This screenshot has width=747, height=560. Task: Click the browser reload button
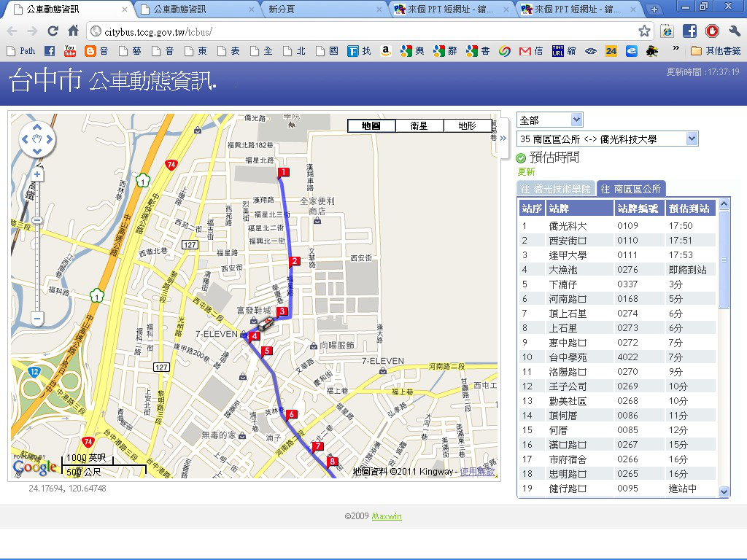click(x=53, y=31)
